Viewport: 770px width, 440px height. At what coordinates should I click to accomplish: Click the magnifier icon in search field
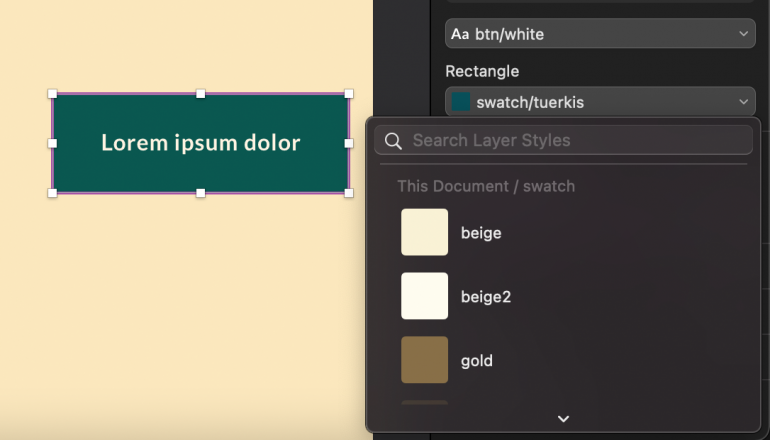(x=393, y=141)
